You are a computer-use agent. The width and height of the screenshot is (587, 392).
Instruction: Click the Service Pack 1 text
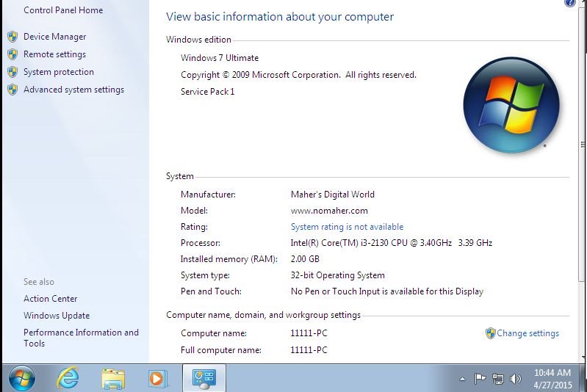207,92
